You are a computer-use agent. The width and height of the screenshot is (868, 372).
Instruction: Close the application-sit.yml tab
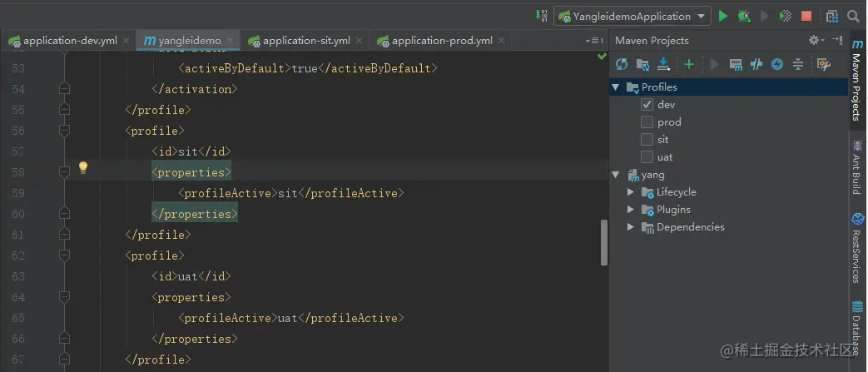(360, 41)
